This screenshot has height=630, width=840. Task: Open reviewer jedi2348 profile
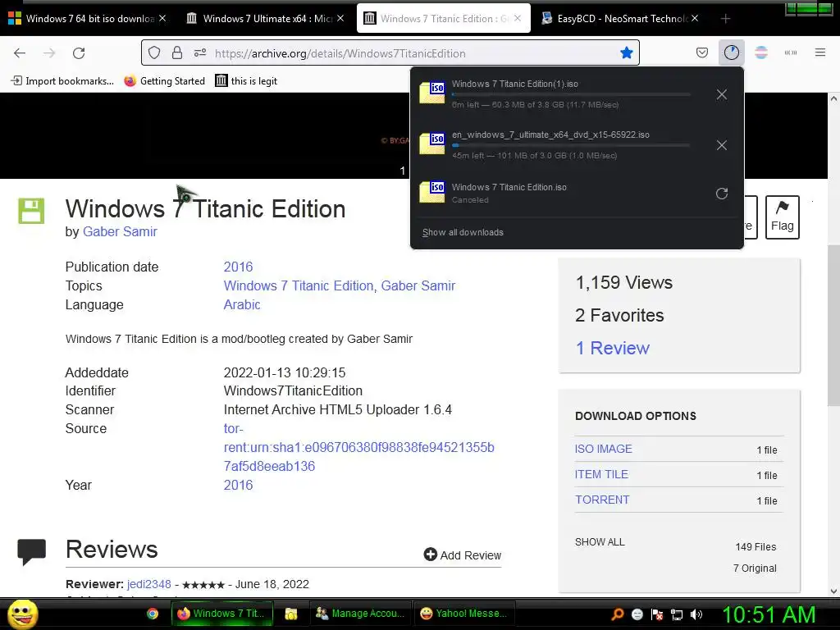[149, 584]
